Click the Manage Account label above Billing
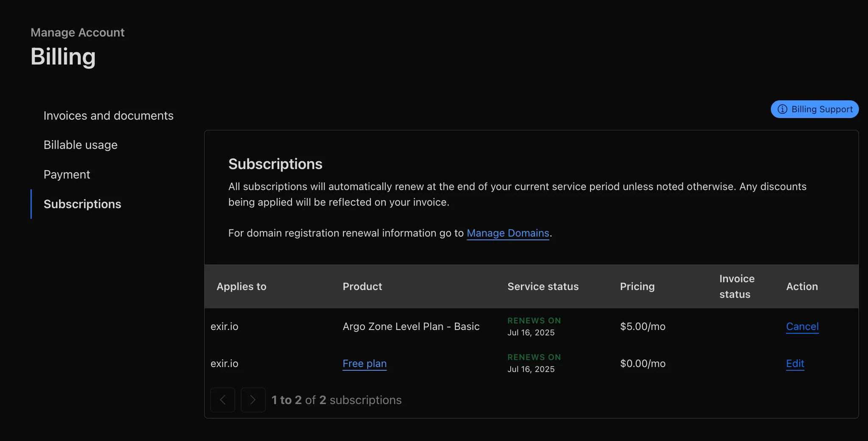Viewport: 868px width, 441px height. [78, 33]
